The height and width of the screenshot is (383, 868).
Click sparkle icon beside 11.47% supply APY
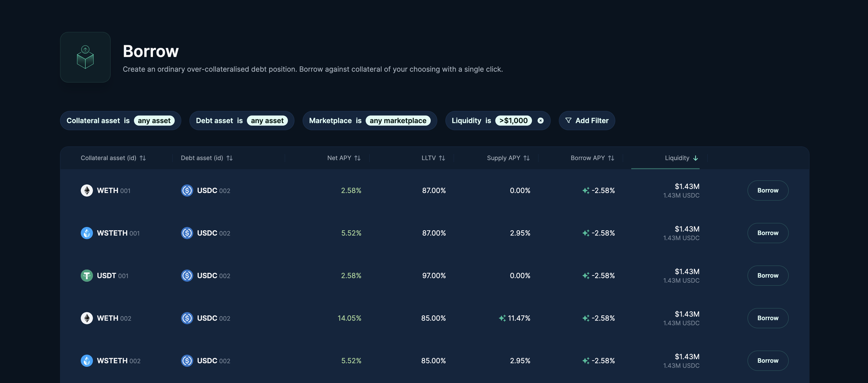(502, 318)
